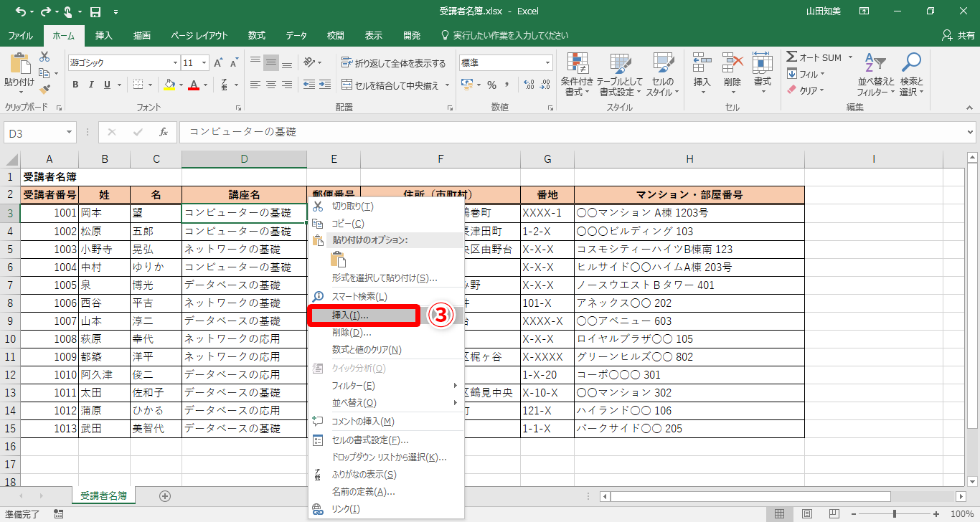Click the Undo arrow in Quick Access Toolbar

tap(19, 11)
